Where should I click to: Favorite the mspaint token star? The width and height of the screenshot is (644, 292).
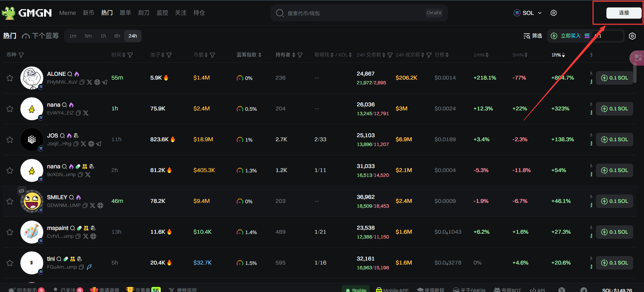(10, 232)
